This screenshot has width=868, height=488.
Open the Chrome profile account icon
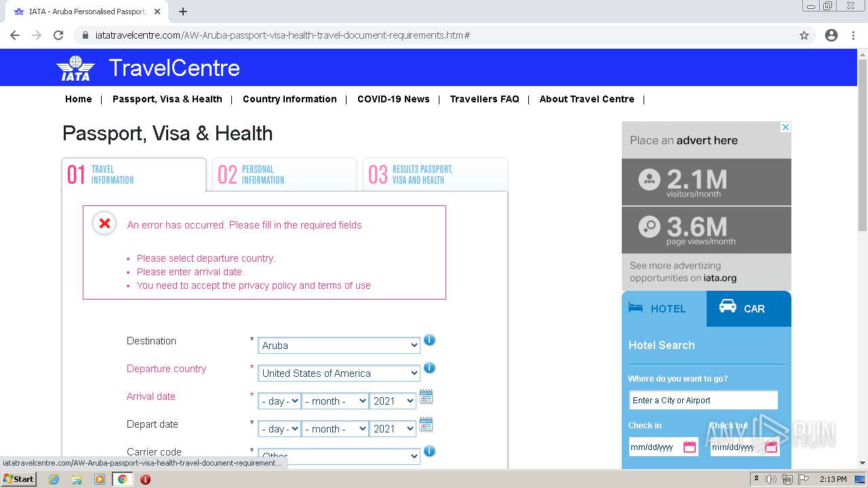coord(831,35)
